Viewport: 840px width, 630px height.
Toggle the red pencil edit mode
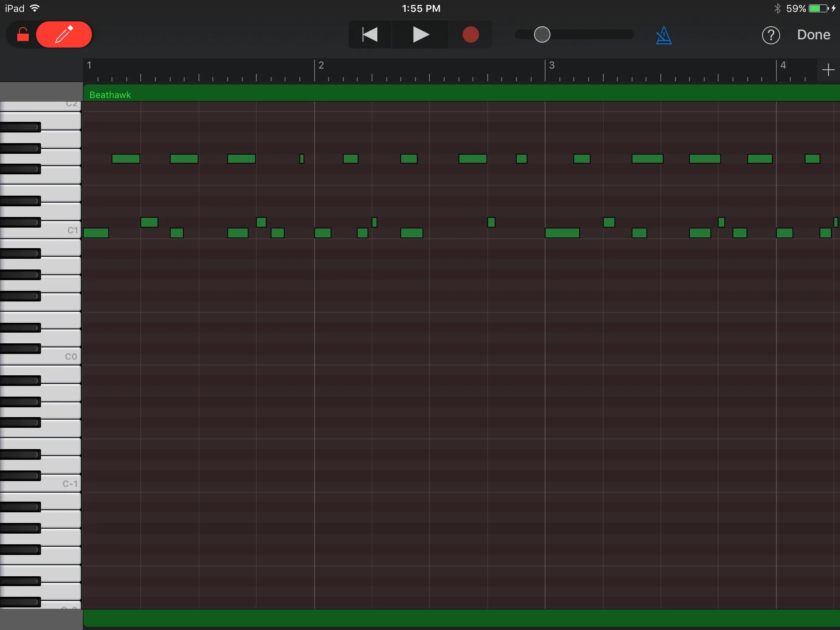tap(64, 35)
